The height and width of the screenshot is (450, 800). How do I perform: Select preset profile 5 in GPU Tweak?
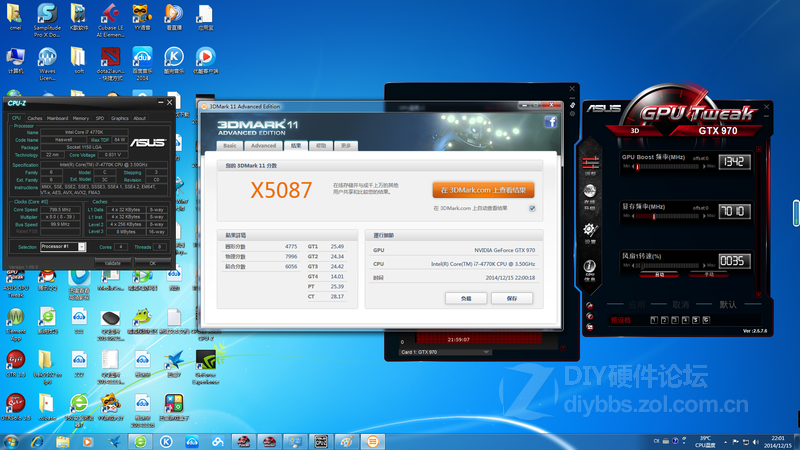coord(695,320)
